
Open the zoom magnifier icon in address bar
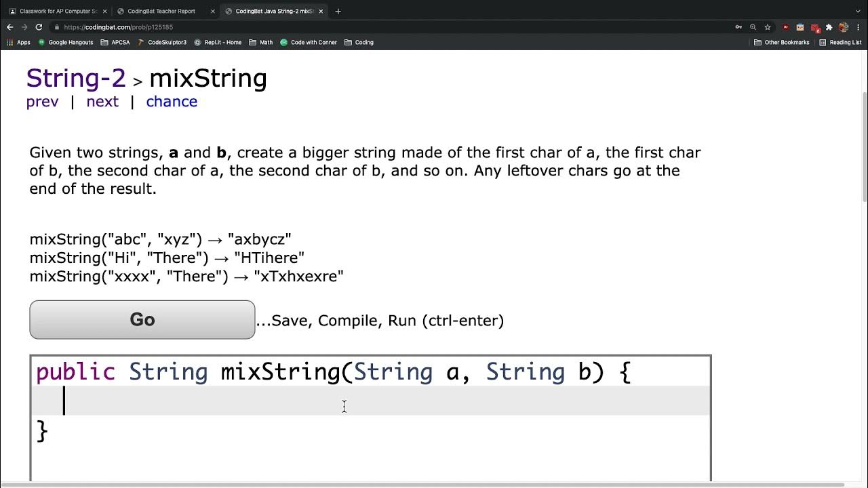[753, 27]
